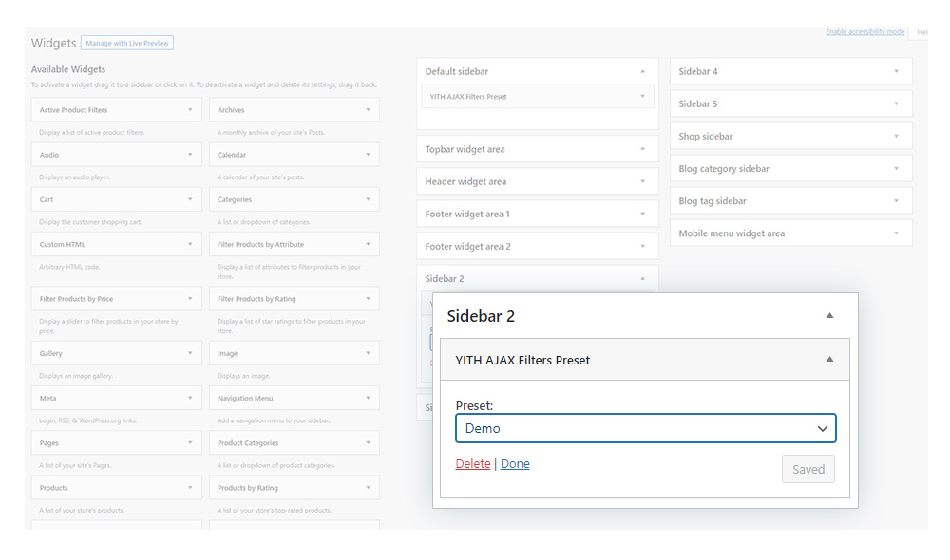This screenshot has height=560, width=950.
Task: Open the Enable accessibility mode link
Action: (865, 32)
